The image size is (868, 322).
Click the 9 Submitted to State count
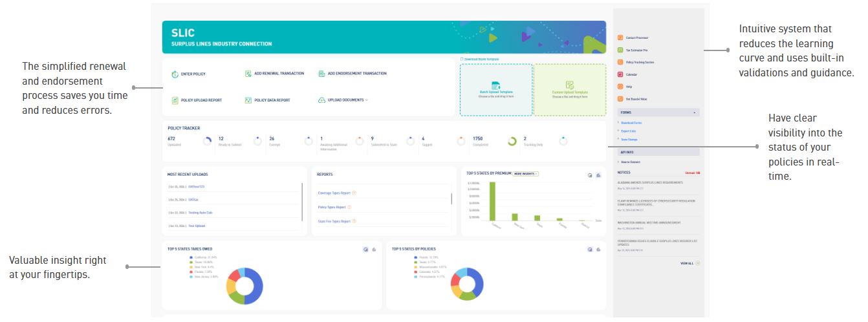pos(372,138)
